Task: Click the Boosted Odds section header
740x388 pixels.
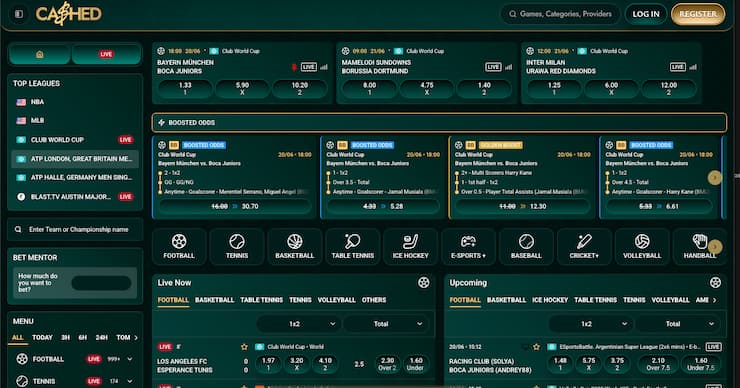Action: coord(439,123)
